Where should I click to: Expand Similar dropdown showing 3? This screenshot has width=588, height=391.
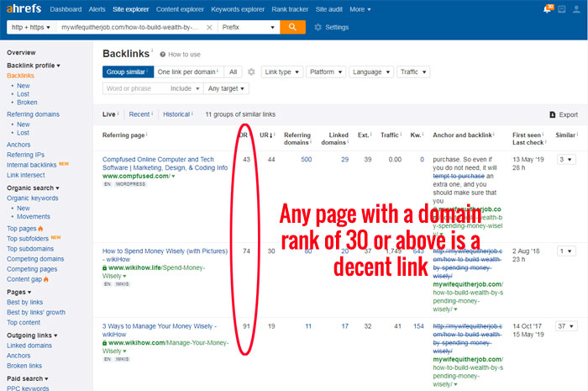click(566, 160)
